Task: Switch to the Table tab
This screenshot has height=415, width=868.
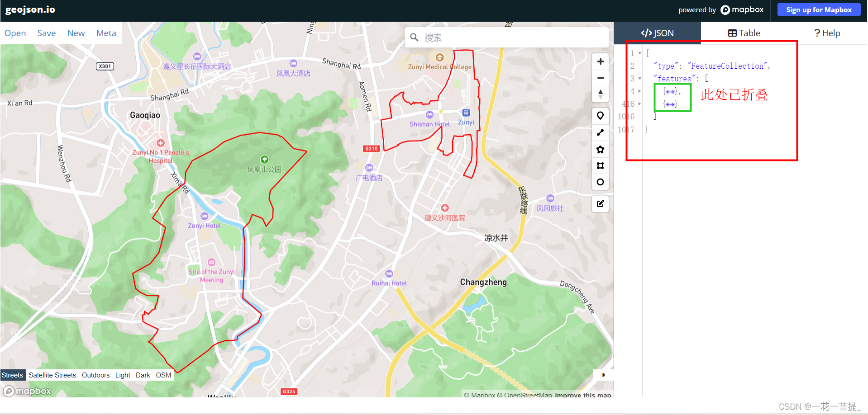Action: click(x=744, y=33)
